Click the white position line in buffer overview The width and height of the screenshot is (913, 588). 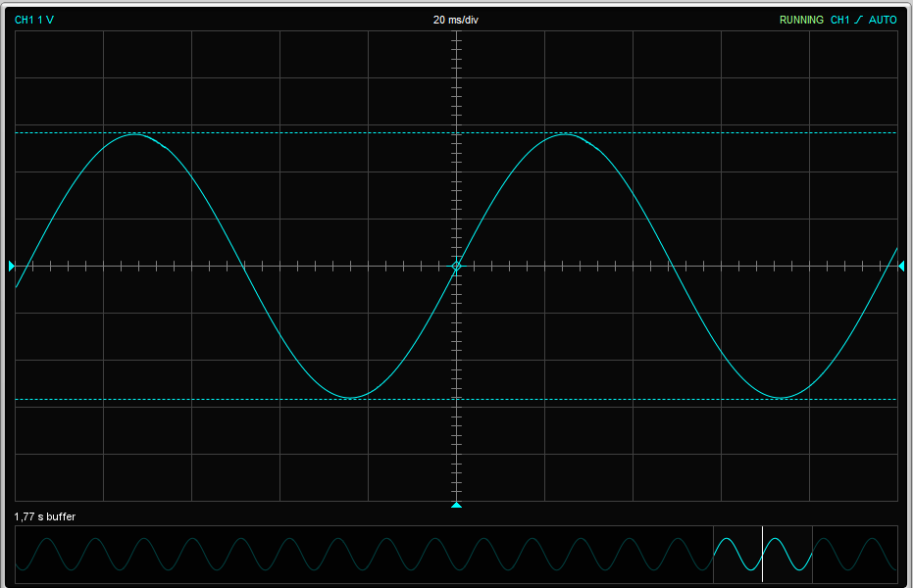[762, 554]
